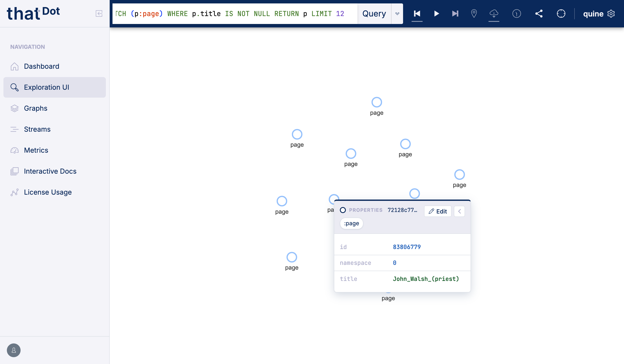Click the License Usage chart icon

click(x=15, y=192)
